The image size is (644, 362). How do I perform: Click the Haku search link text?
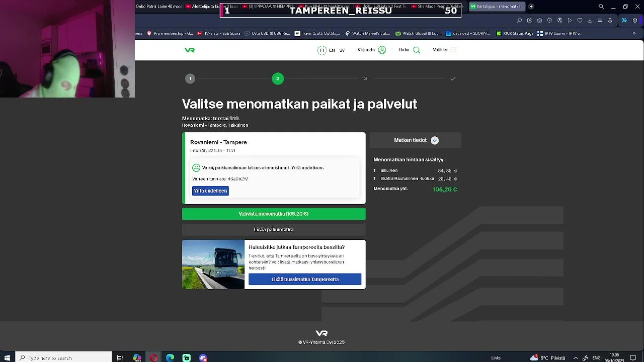404,50
